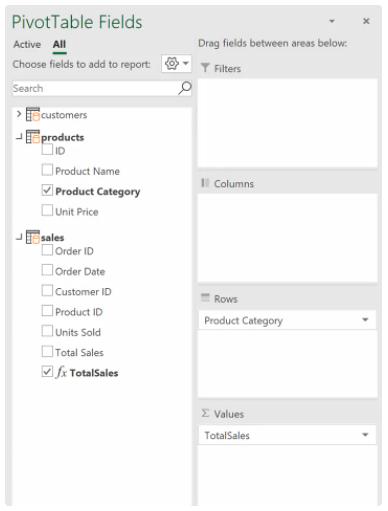Click the sales table icon
The height and width of the screenshot is (511, 388).
point(33,237)
